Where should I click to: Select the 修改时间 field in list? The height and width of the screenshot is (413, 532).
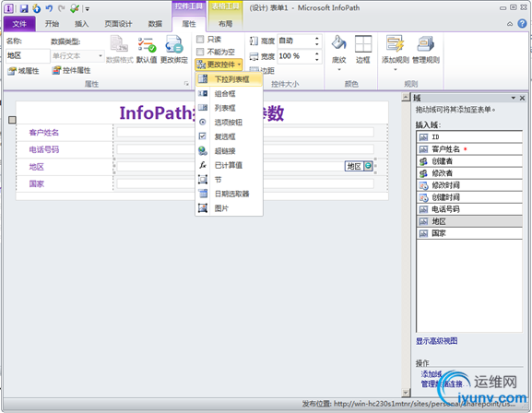click(x=469, y=185)
